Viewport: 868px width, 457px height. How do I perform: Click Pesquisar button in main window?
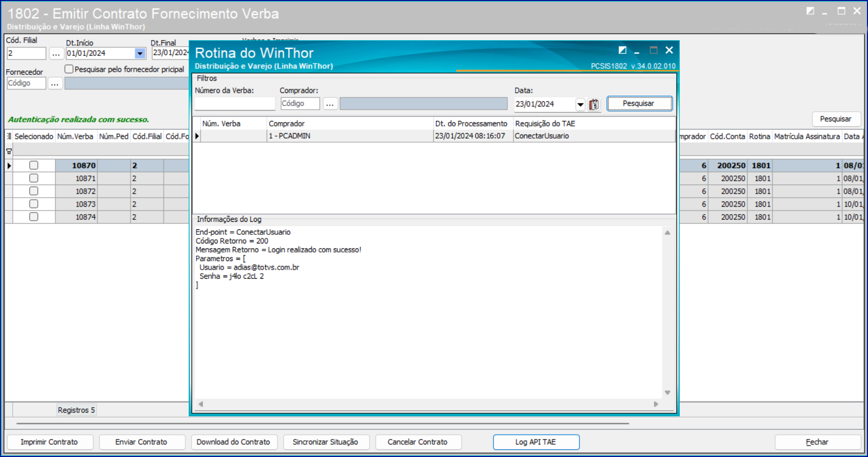pyautogui.click(x=836, y=119)
